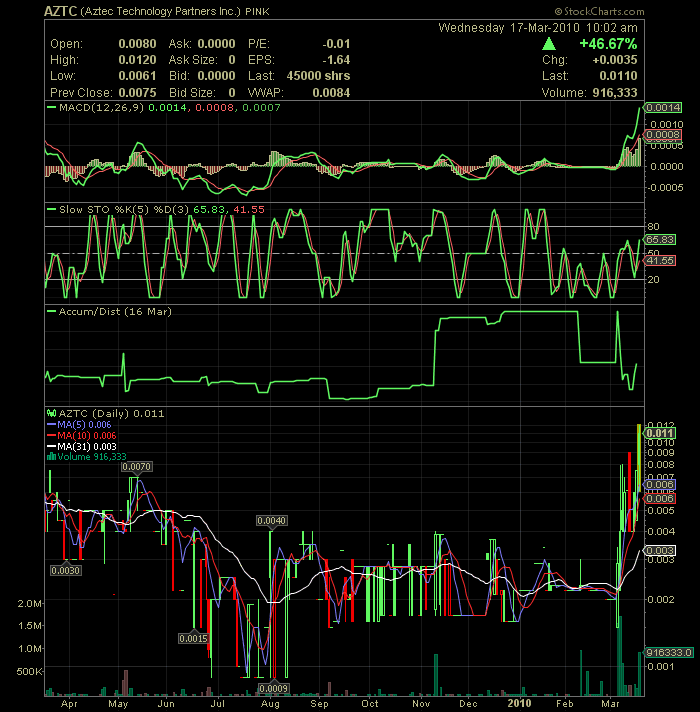The width and height of the screenshot is (700, 712).
Task: Click the 916333.0 volume tag on the axis
Action: tap(669, 653)
